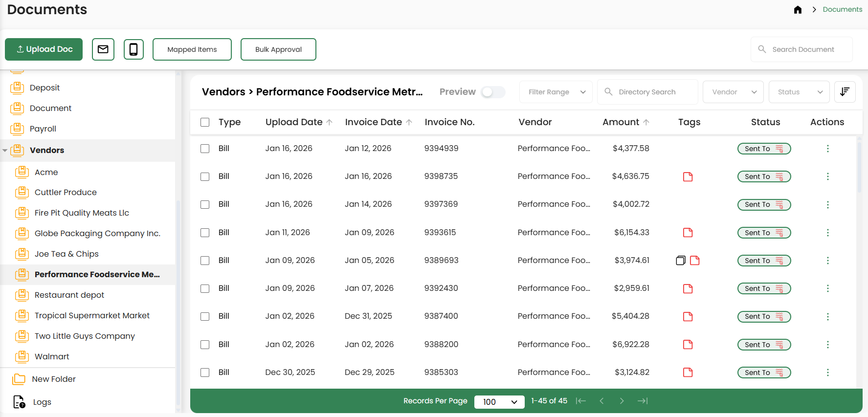This screenshot has width=868, height=417.
Task: Open Bulk Approval
Action: 278,49
